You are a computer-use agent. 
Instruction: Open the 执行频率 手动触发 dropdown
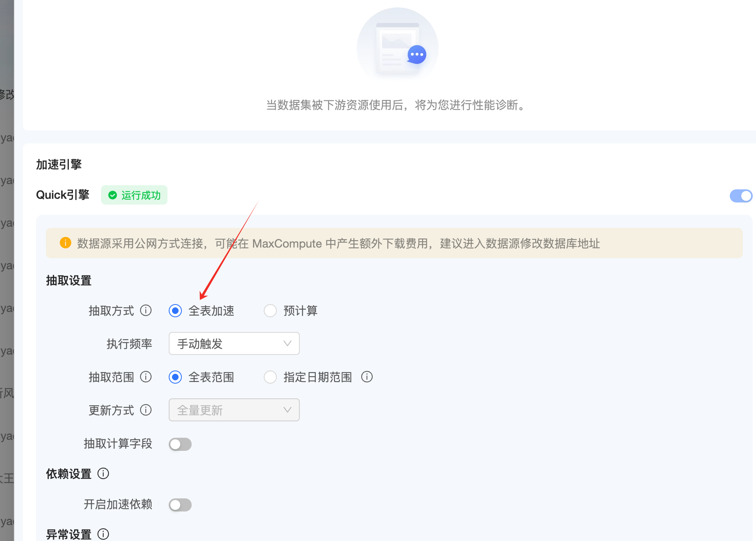[234, 343]
